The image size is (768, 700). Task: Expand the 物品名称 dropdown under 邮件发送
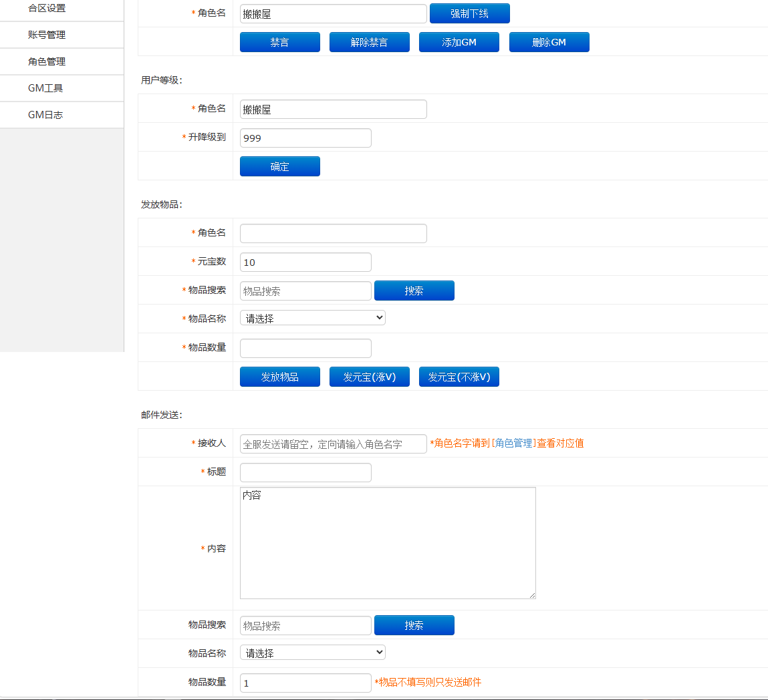[x=312, y=653]
